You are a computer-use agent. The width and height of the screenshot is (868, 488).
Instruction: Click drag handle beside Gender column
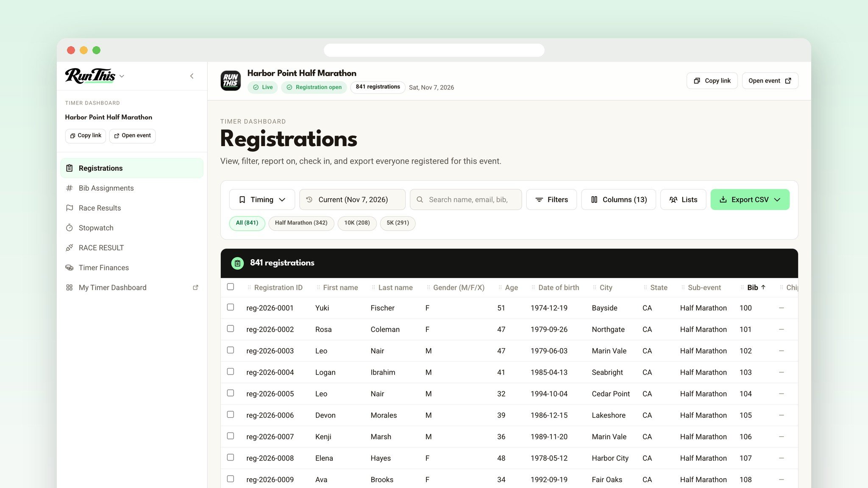pos(428,288)
